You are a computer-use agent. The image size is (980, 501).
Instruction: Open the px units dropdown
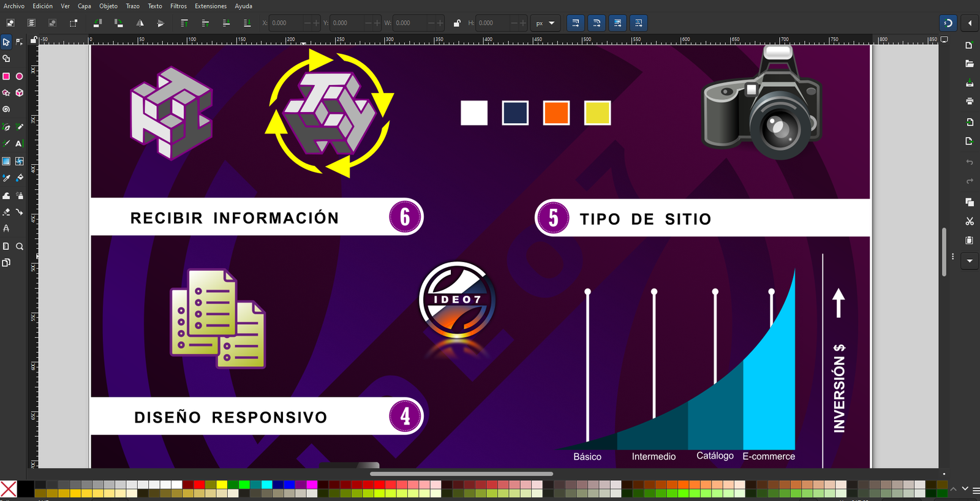pos(545,23)
